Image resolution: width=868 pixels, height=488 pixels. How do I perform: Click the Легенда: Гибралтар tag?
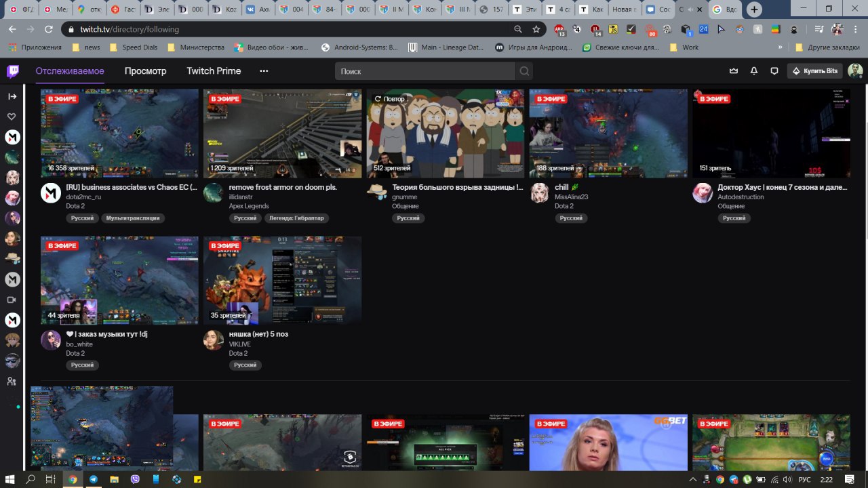297,218
